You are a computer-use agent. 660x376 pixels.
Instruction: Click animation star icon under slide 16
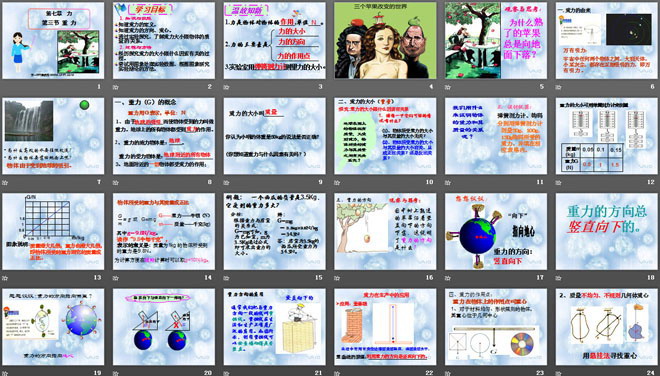coord(337,278)
